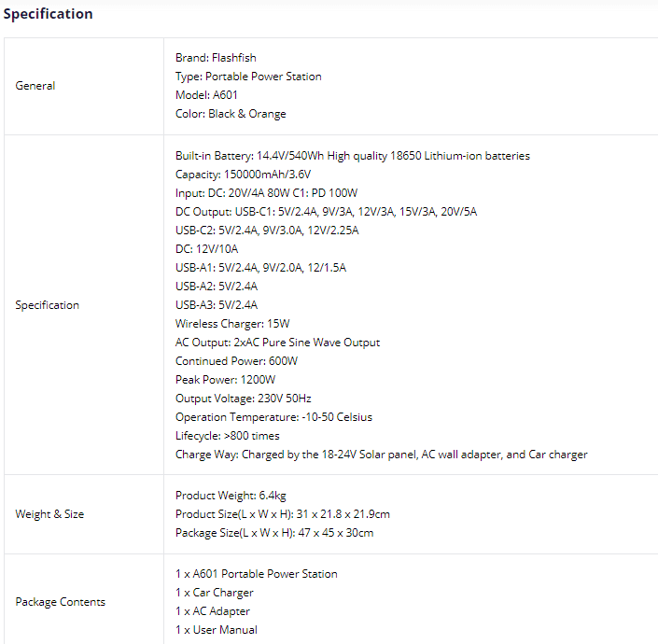Select the Wireless Charger: 15W text
Image resolution: width=658 pixels, height=644 pixels.
[232, 324]
